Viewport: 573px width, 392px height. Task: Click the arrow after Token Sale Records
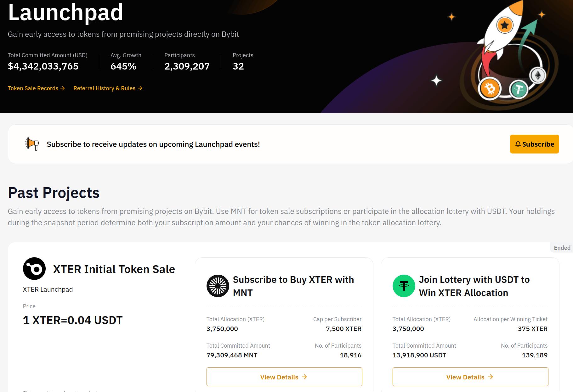click(x=64, y=88)
